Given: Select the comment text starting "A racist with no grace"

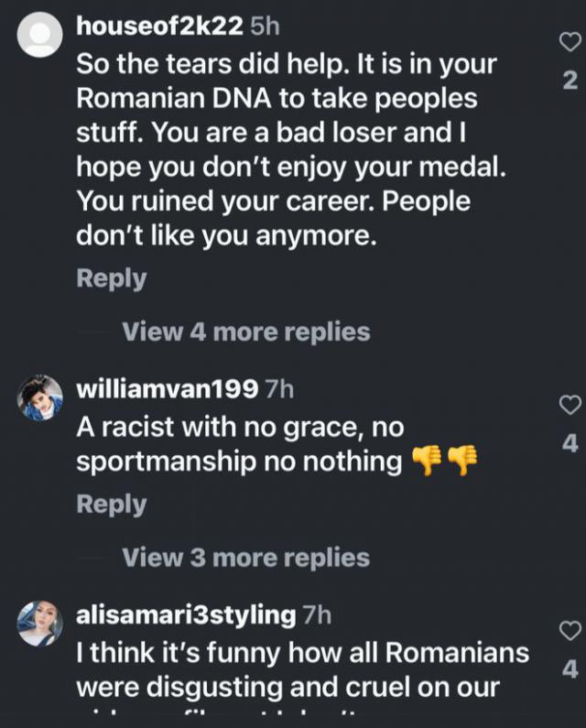Looking at the screenshot, I should click(240, 444).
